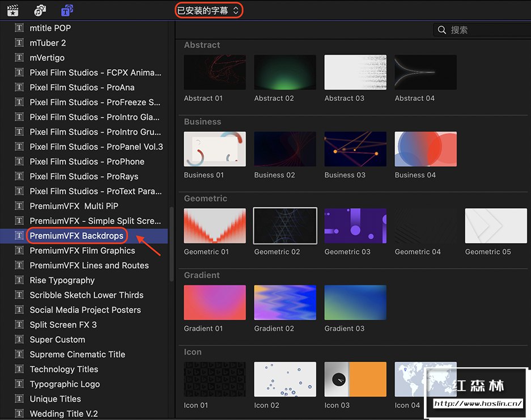Pick the Business 04 backdrop thumbnail
This screenshot has height=420, width=531.
click(x=425, y=149)
